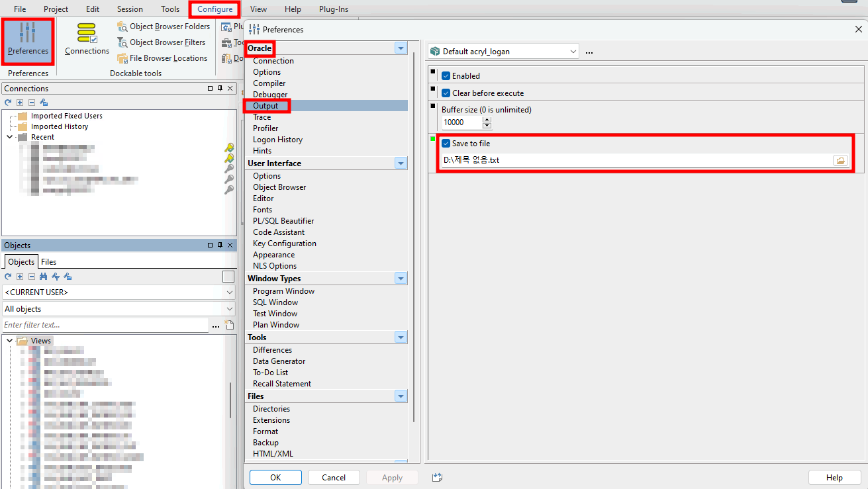868x489 pixels.
Task: Click the binoculars find icon in Objects panel
Action: coord(44,277)
